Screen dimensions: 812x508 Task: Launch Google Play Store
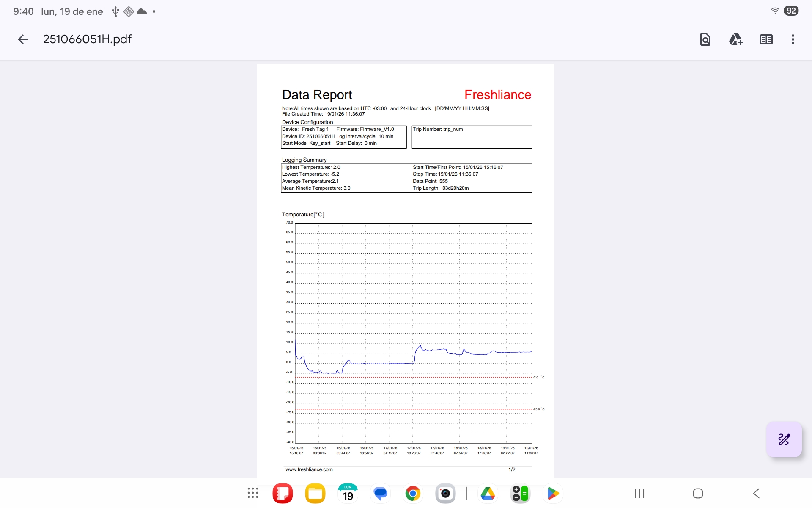[x=553, y=493]
